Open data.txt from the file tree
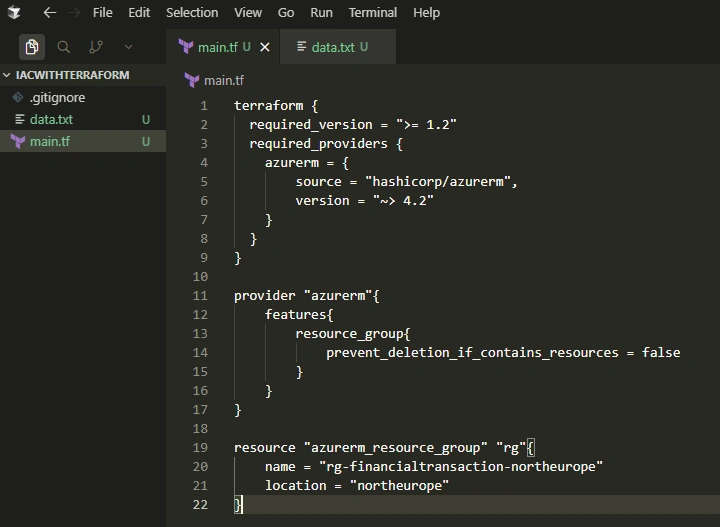Screen dimensions: 720x527 pyautogui.click(x=83, y=119)
